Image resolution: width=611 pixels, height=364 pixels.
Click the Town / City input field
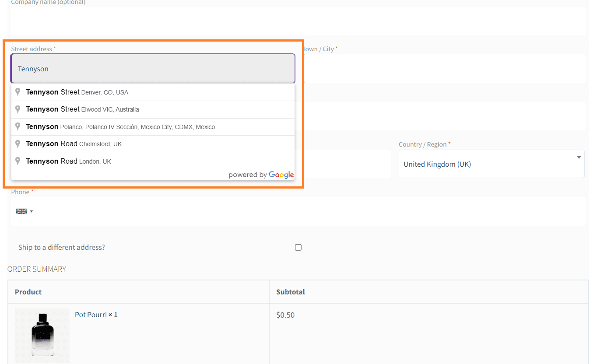(x=444, y=69)
